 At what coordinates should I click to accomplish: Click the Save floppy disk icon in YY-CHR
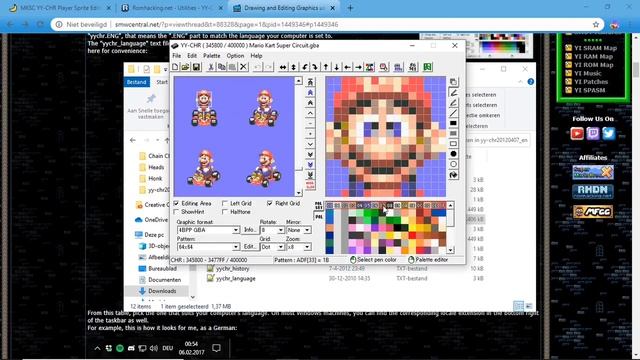196,67
